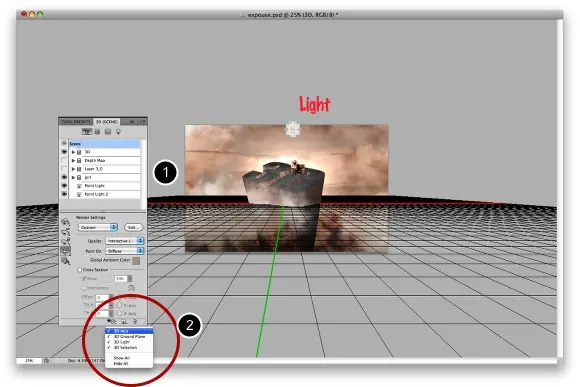Image resolution: width=580 pixels, height=387 pixels.
Task: Choose Show All in popup menu
Action: pos(129,358)
